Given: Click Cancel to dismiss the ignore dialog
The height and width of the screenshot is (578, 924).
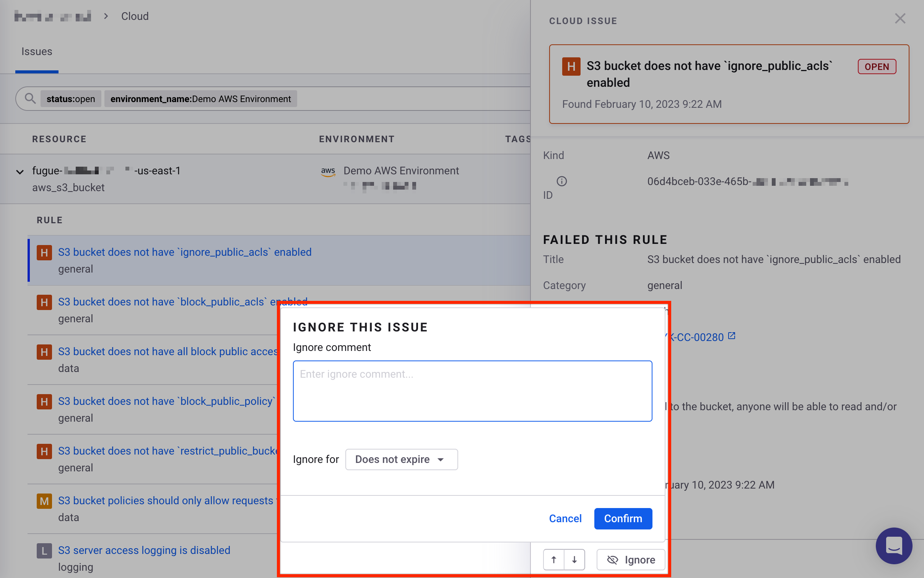Looking at the screenshot, I should [x=565, y=518].
